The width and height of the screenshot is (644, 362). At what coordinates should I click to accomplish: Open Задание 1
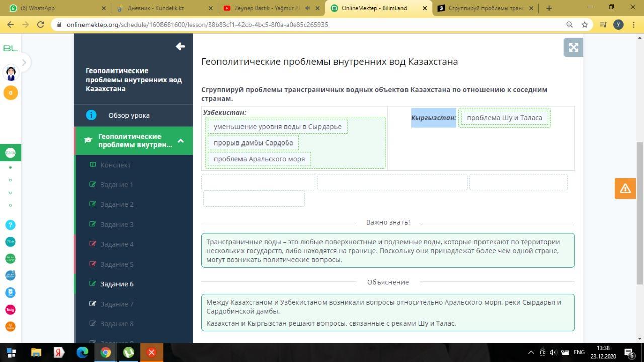click(116, 184)
